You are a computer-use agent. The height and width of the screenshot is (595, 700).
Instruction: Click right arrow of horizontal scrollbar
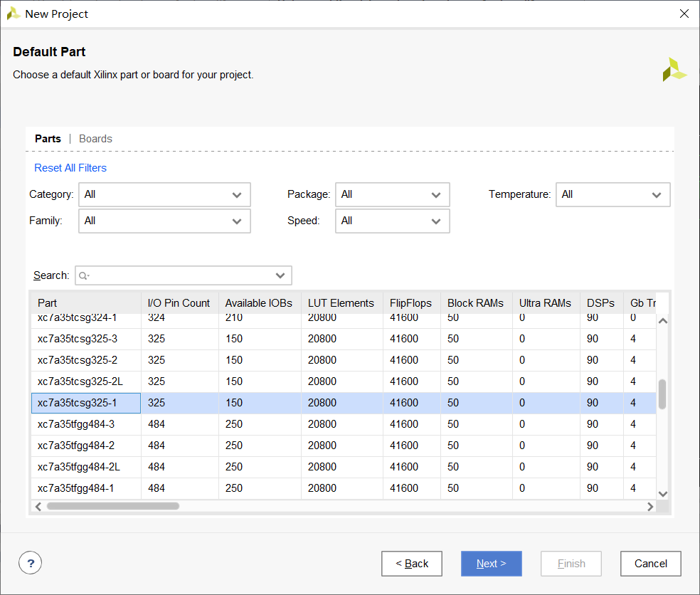[650, 507]
